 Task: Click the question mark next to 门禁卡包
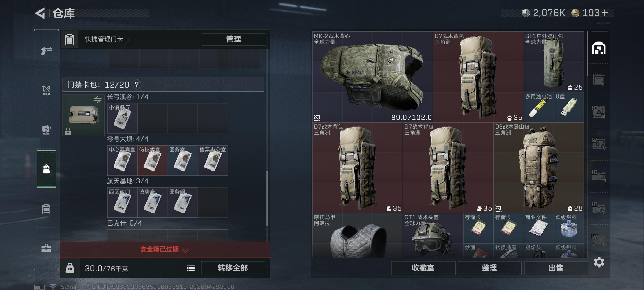coord(137,85)
